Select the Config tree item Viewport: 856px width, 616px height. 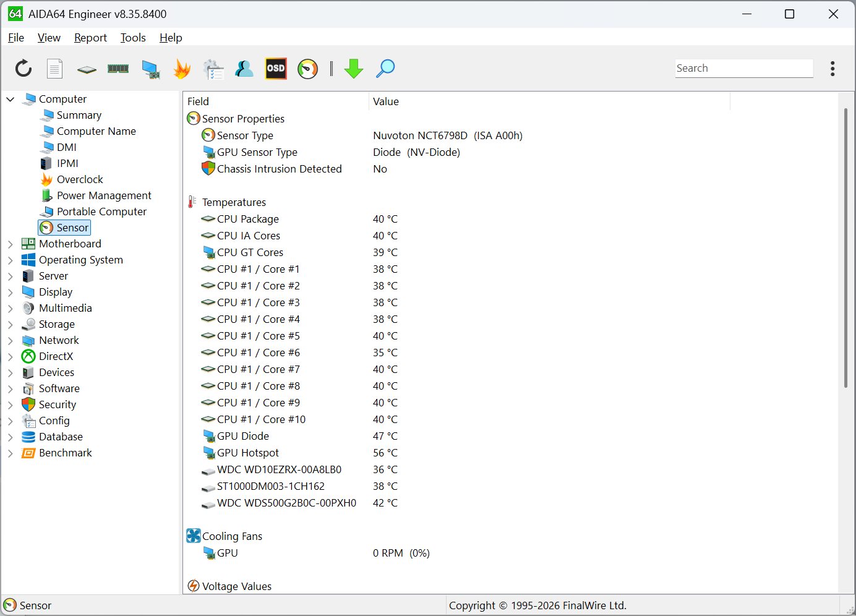click(54, 421)
